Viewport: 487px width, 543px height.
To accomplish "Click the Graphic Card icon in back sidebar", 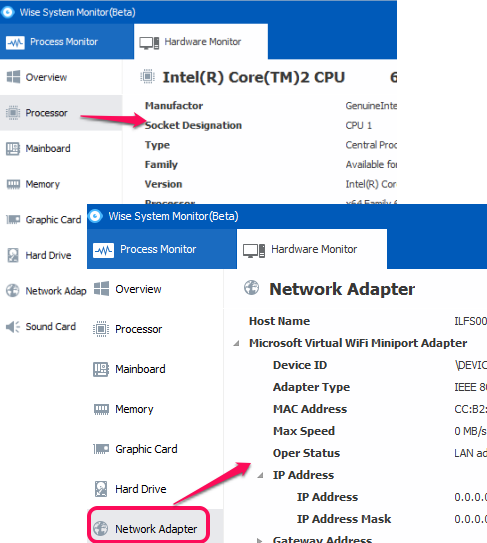I will [x=13, y=219].
